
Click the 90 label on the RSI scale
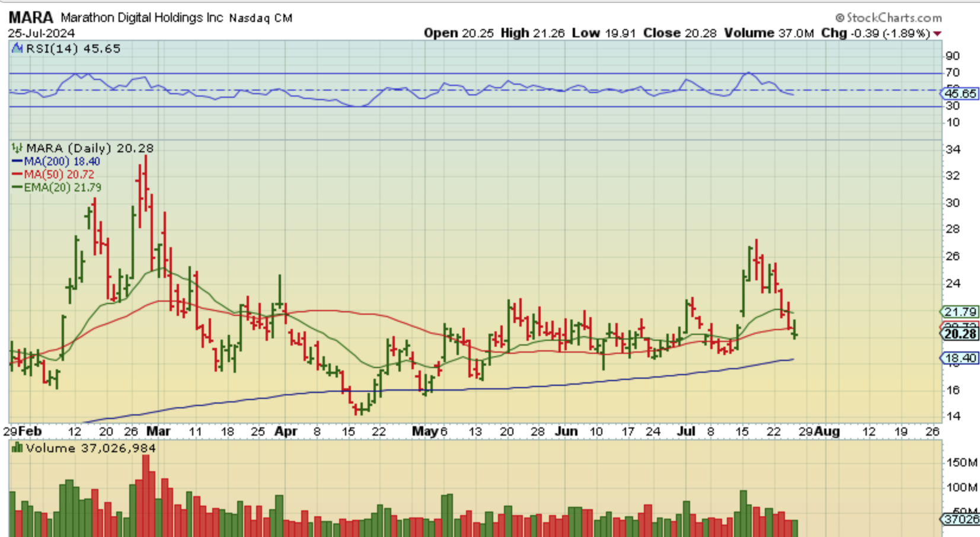953,56
